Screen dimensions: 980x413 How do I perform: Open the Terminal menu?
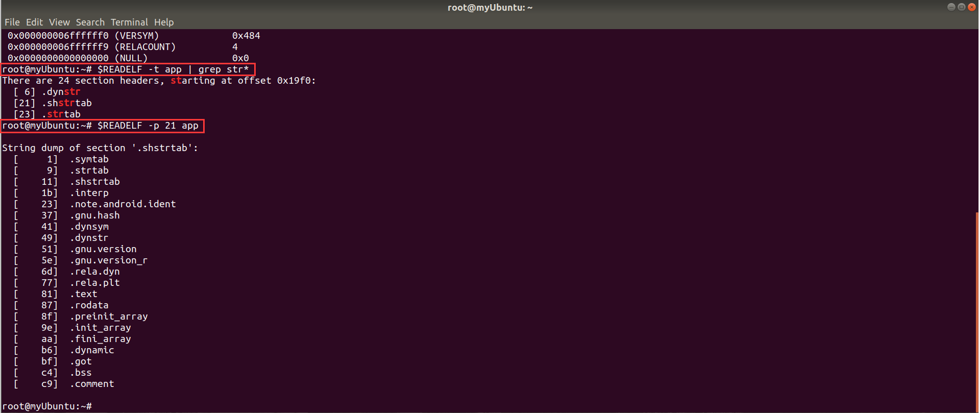(x=129, y=22)
